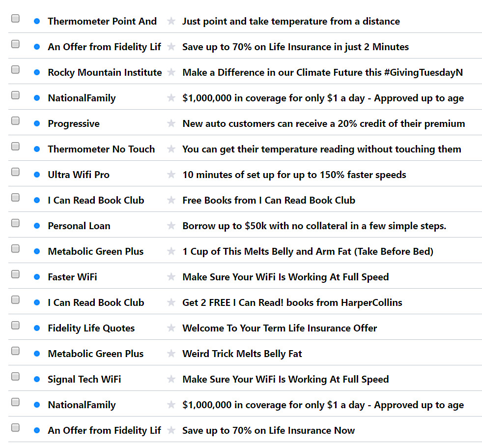
Task: Open 'Weird Trick Melts Belly Fat' subject
Action: [x=242, y=354]
